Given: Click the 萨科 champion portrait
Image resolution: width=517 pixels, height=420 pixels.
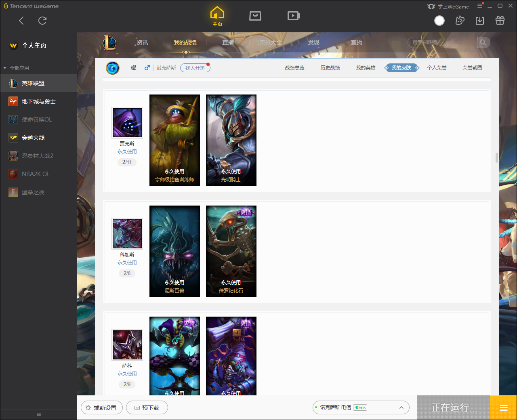Looking at the screenshot, I should click(127, 345).
